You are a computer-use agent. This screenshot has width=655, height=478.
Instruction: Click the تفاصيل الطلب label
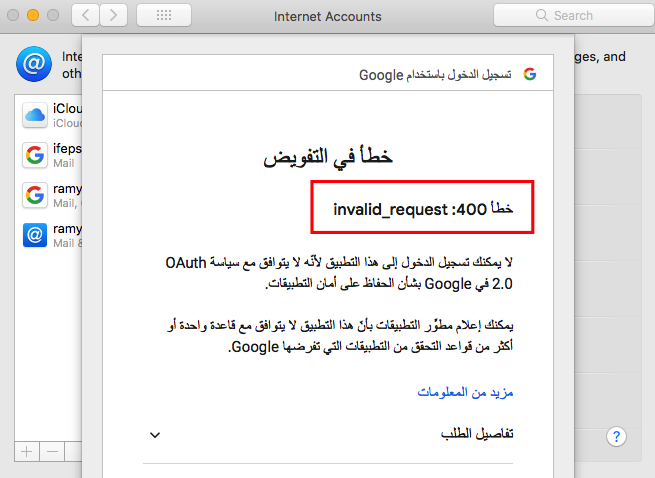point(477,434)
